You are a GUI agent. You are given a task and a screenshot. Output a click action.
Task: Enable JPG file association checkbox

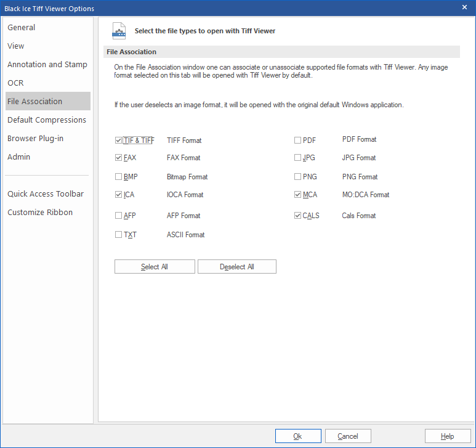[298, 158]
